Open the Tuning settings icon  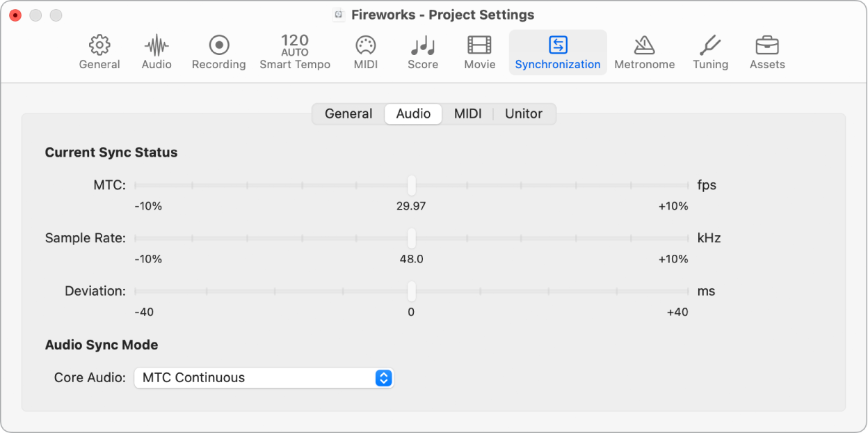tap(709, 52)
